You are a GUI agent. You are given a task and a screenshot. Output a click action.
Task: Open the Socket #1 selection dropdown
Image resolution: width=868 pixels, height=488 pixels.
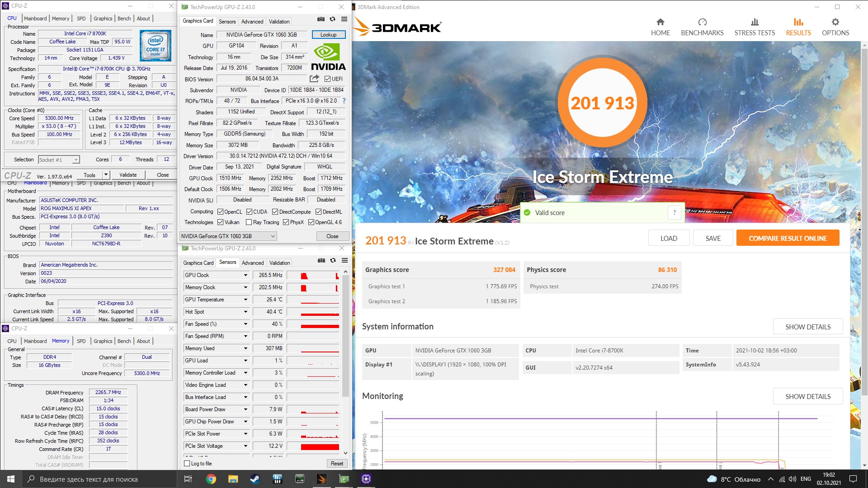pos(59,160)
